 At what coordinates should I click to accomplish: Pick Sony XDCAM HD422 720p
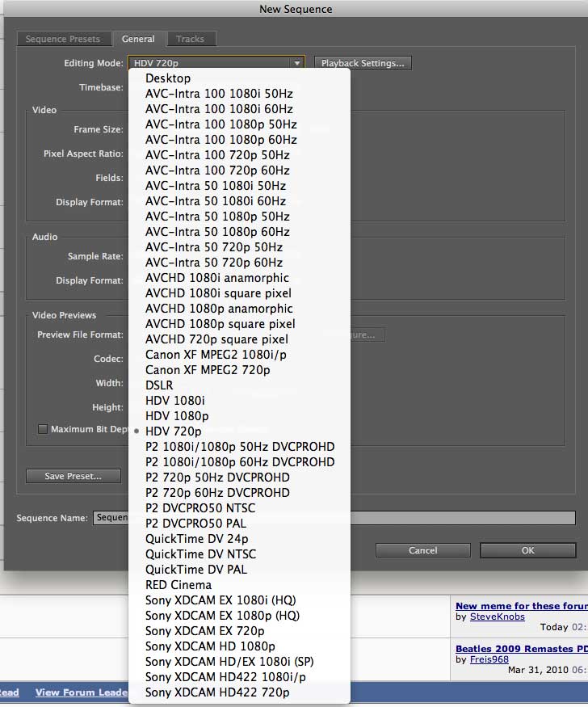pos(239,692)
